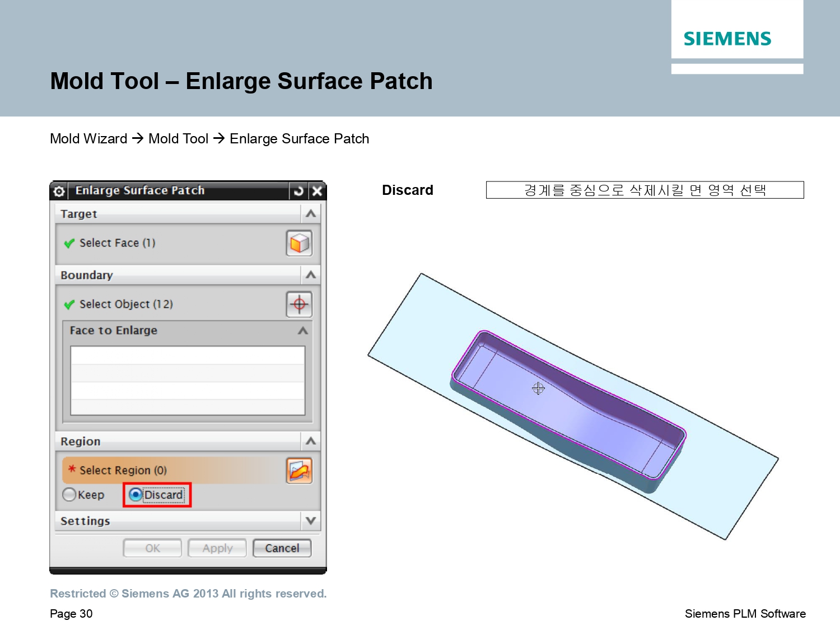Viewport: 840px width, 630px height.
Task: Open the dialog gear settings icon
Action: point(59,191)
